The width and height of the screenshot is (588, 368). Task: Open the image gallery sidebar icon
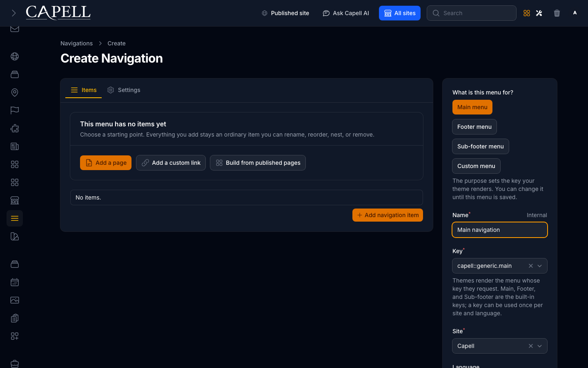[15, 300]
